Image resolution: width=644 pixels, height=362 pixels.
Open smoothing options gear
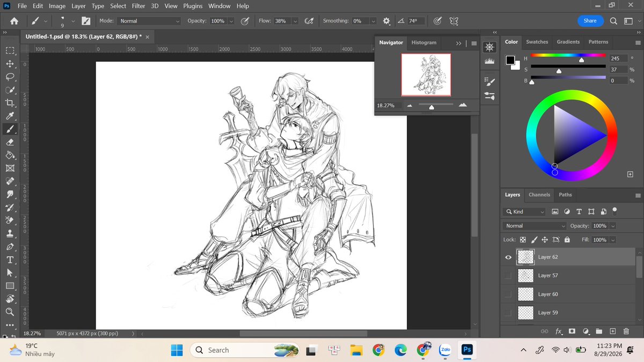click(386, 21)
